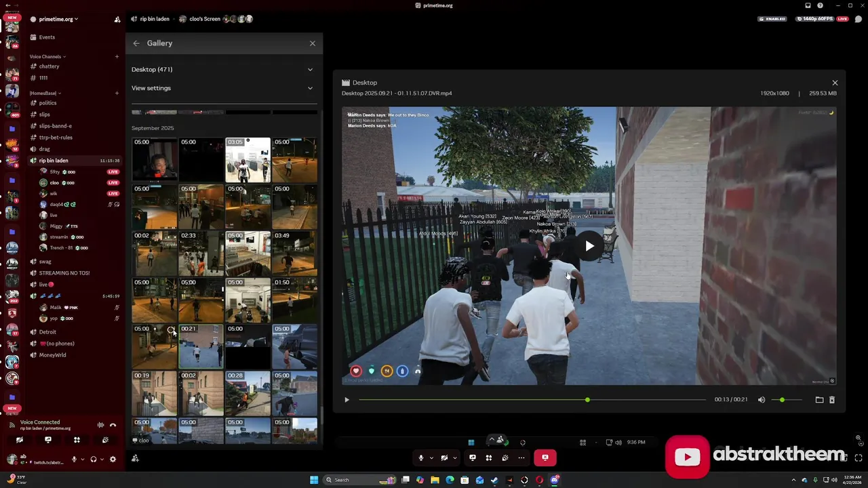Close the Gallery panel
Viewport: 868px width, 488px height.
[313, 43]
